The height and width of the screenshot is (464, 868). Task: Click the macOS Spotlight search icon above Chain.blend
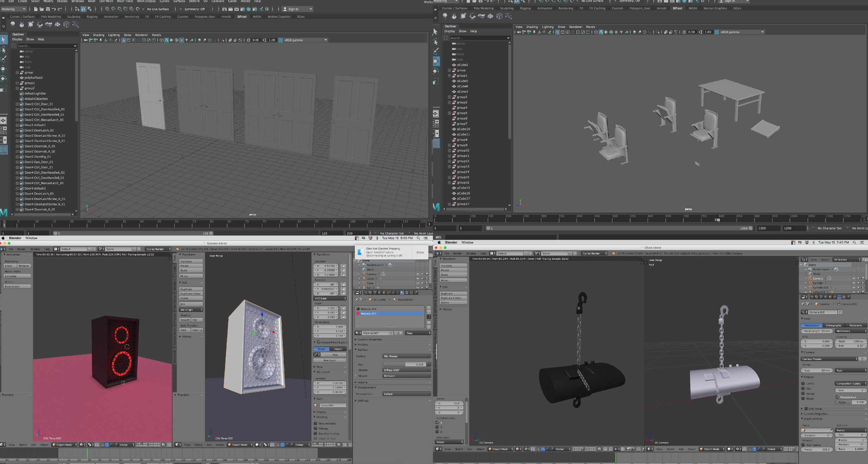coord(855,243)
